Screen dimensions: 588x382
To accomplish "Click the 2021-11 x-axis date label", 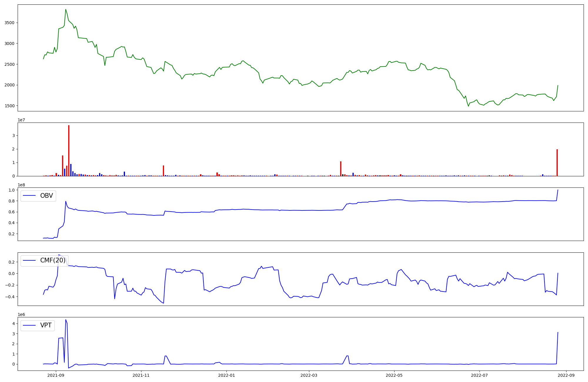I will click(x=141, y=375).
